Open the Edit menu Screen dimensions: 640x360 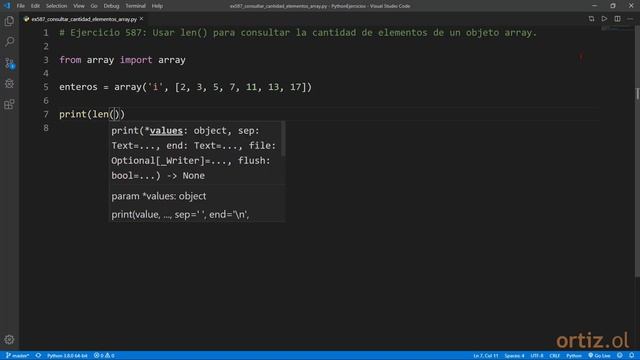(36, 6)
